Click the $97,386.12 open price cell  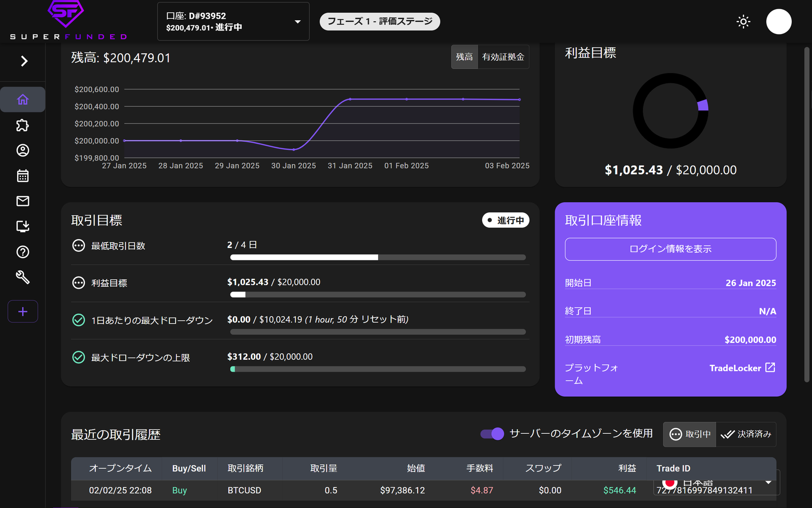(x=402, y=490)
